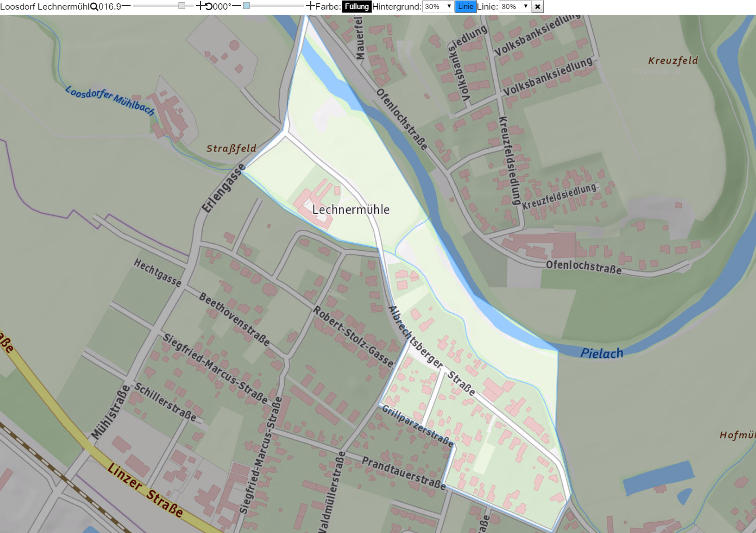Decrease zoom with the minus icon
This screenshot has width=756, height=533.
click(126, 6)
